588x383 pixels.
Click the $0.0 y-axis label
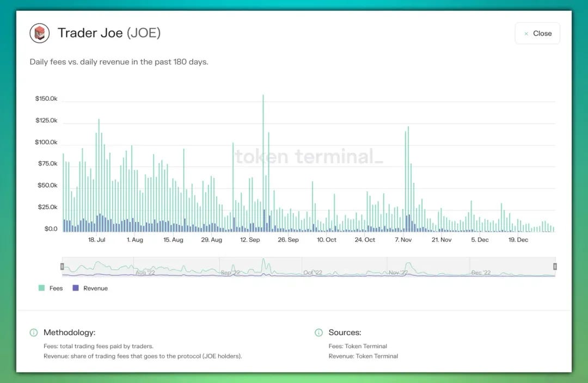[x=51, y=228]
